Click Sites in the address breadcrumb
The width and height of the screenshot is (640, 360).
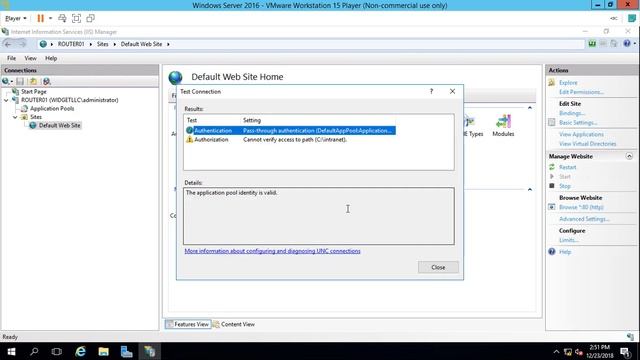(x=102, y=44)
